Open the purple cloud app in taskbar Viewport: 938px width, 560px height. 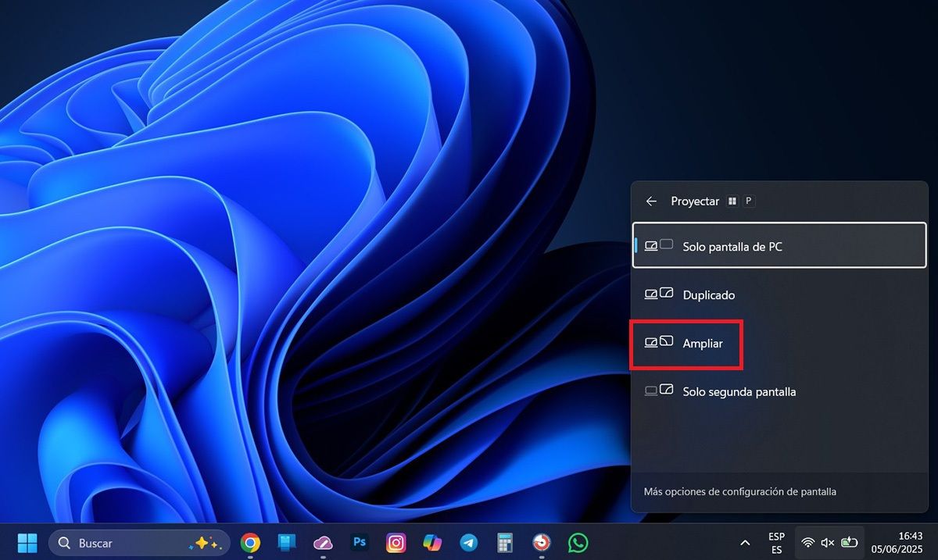click(x=324, y=543)
